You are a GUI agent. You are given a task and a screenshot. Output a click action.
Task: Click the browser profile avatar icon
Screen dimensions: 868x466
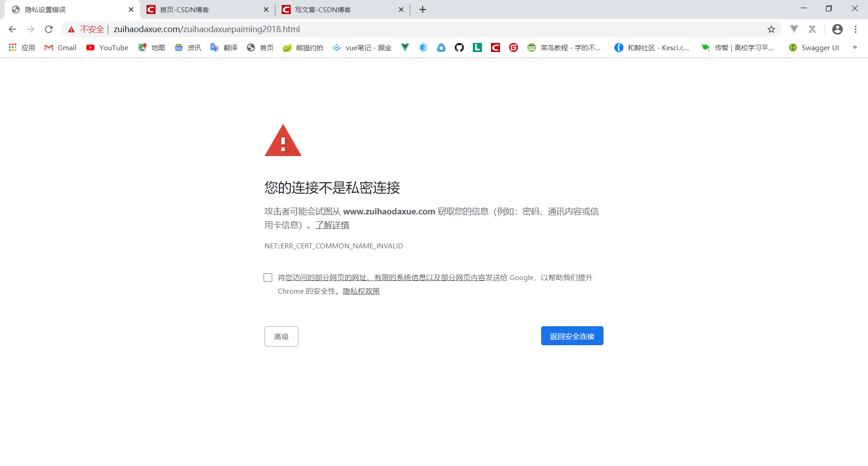[x=838, y=29]
